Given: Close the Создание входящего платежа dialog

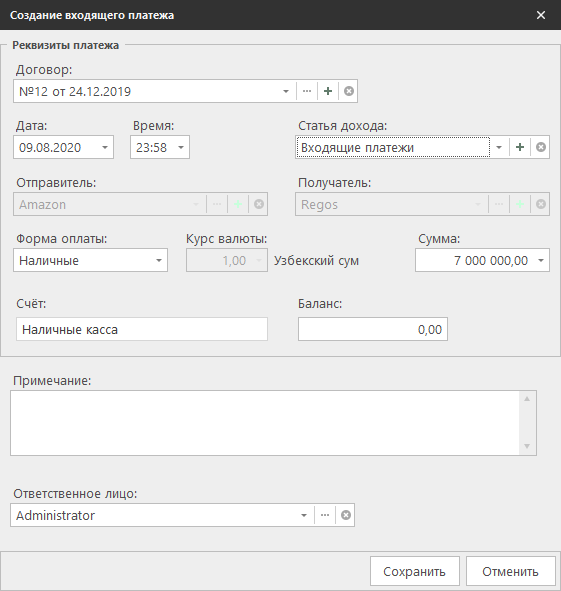Looking at the screenshot, I should point(541,15).
